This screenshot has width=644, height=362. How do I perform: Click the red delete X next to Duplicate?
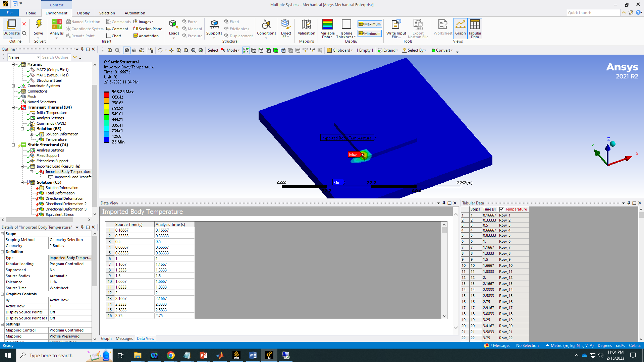tap(24, 24)
